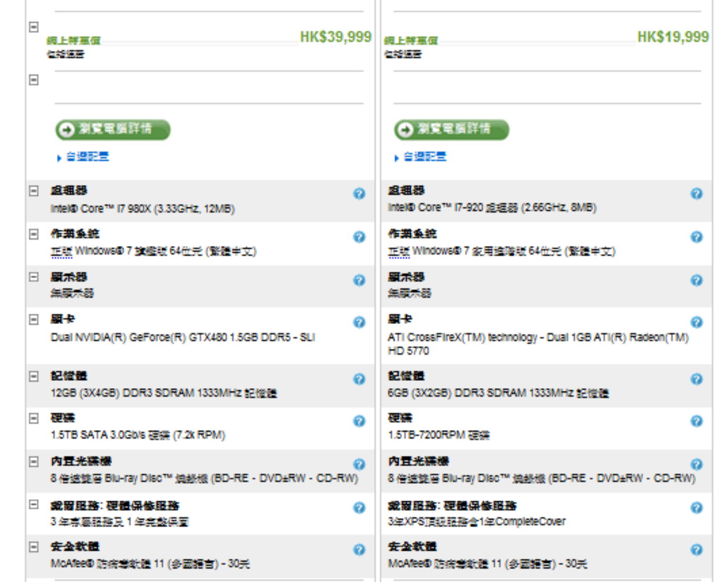728x582 pixels.
Task: Click help icon beside Windows 7 Ultimate 旗艦版
Action: pyautogui.click(x=359, y=237)
